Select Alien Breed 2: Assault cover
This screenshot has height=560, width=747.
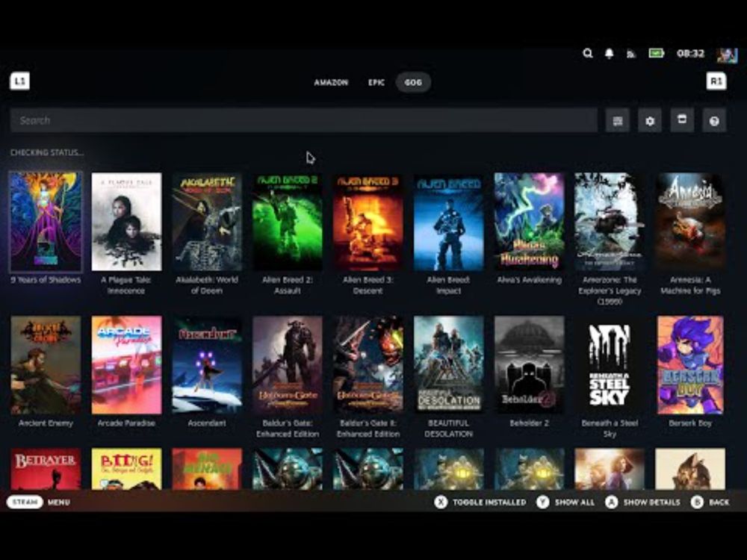point(288,222)
